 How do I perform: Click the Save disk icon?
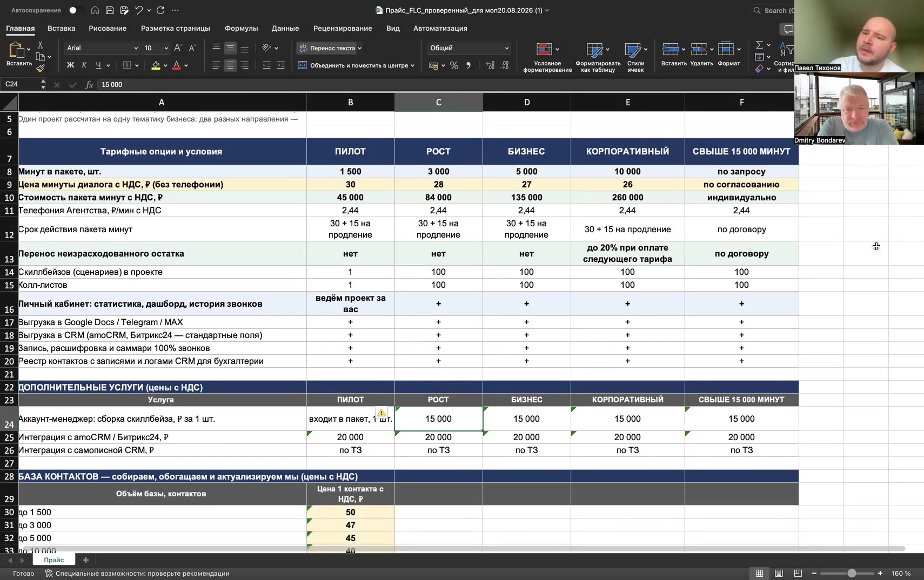click(x=110, y=10)
